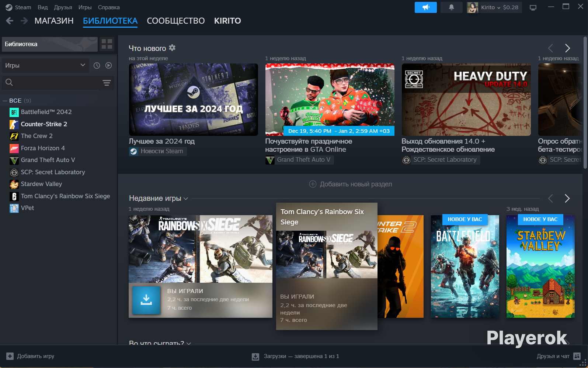Image resolution: width=588 pixels, height=368 pixels.
Task: Open Лучшее за 2024 год news thumbnail
Action: tap(194, 100)
